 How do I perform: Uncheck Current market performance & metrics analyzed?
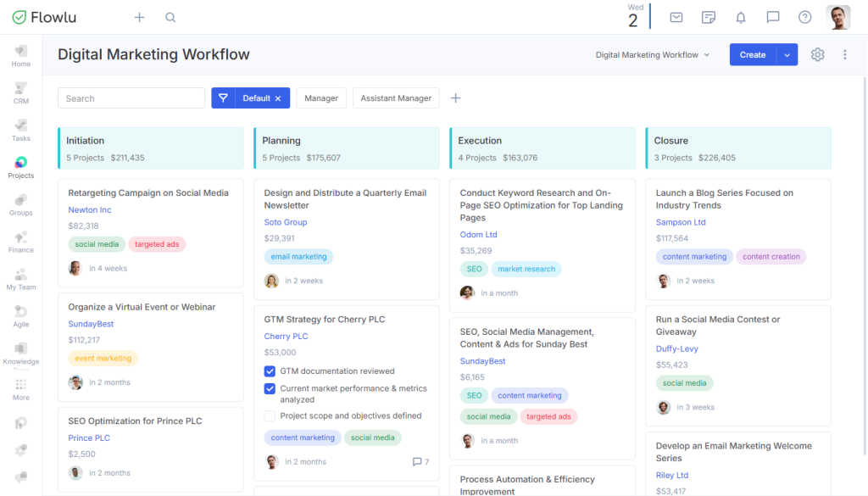coord(270,388)
